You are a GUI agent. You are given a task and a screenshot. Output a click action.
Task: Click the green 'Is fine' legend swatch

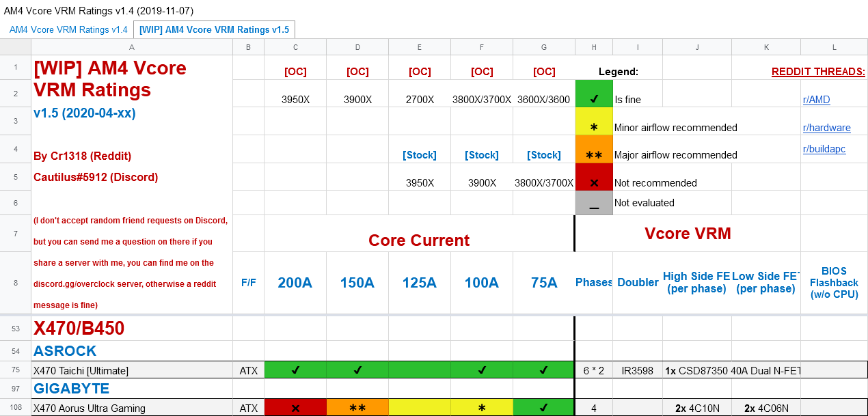[x=594, y=94]
